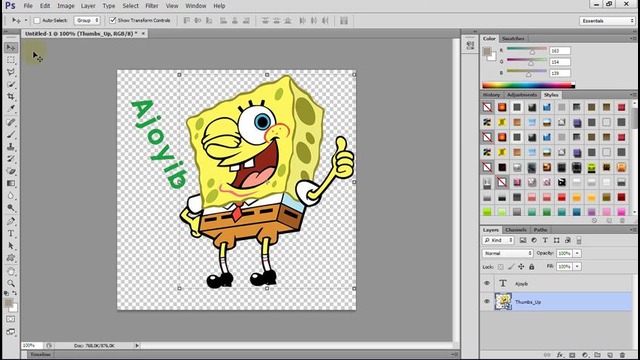Viewport: 640px width, 360px height.
Task: Flip the layer filtering on/off switch
Action: pyautogui.click(x=579, y=240)
